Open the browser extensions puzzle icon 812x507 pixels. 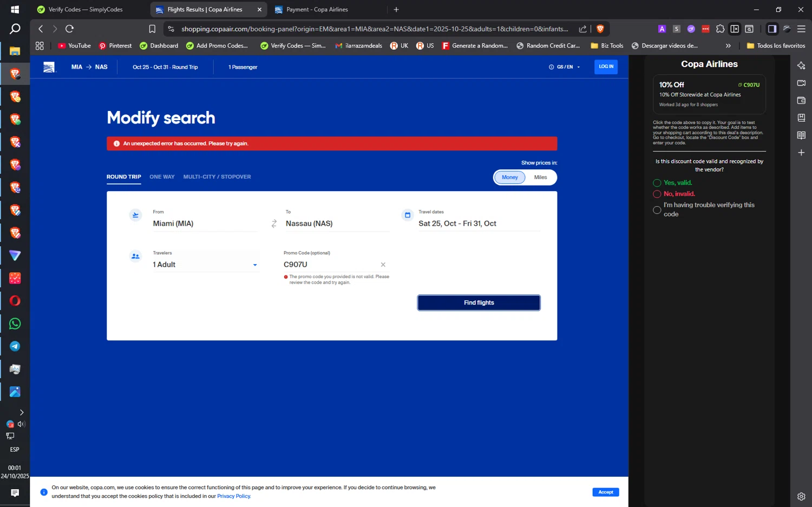[720, 29]
